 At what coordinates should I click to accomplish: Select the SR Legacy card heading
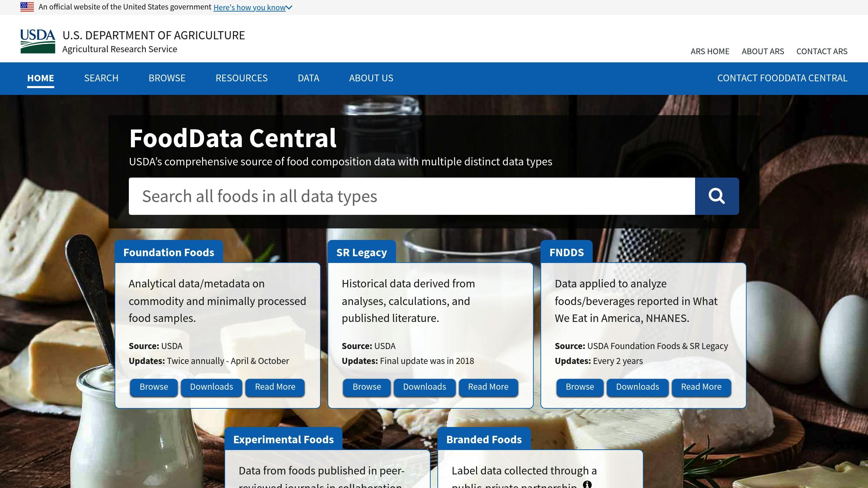point(361,252)
